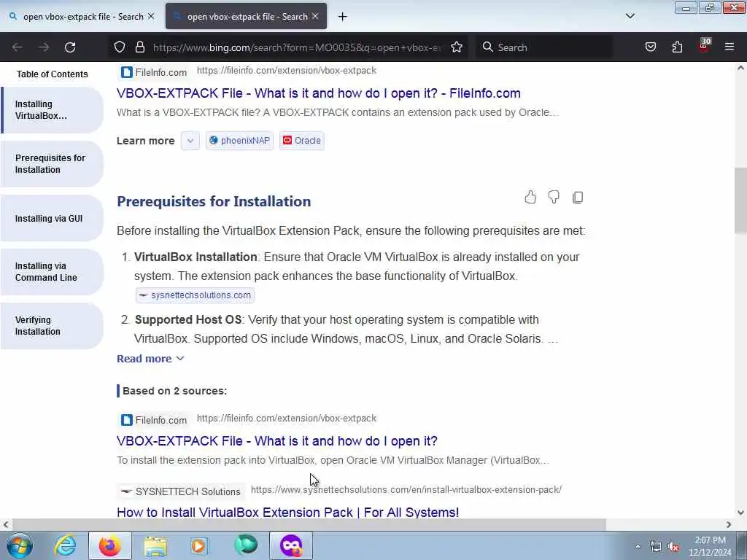Image resolution: width=747 pixels, height=560 pixels.
Task: Click the Prerequisites for Installation heading
Action: (x=214, y=201)
